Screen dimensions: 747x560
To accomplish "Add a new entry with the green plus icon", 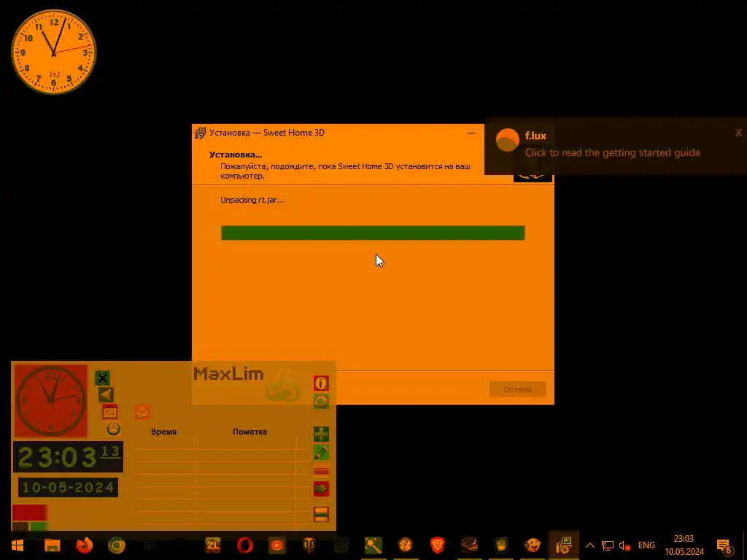I will pos(321,434).
